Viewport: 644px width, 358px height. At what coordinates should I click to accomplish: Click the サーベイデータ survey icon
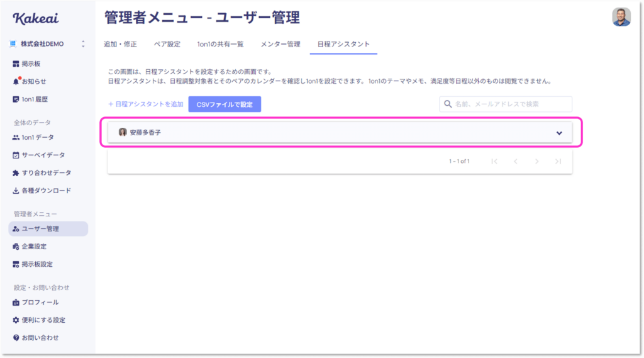(16, 155)
